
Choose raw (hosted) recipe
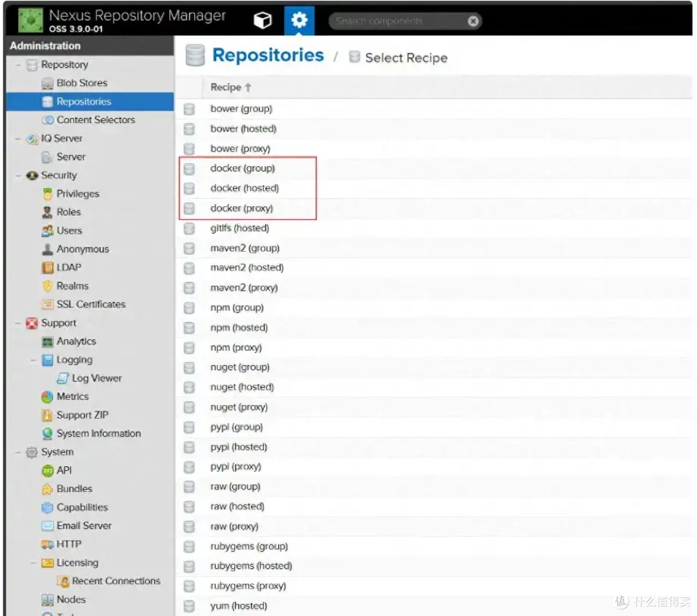[x=434, y=507]
